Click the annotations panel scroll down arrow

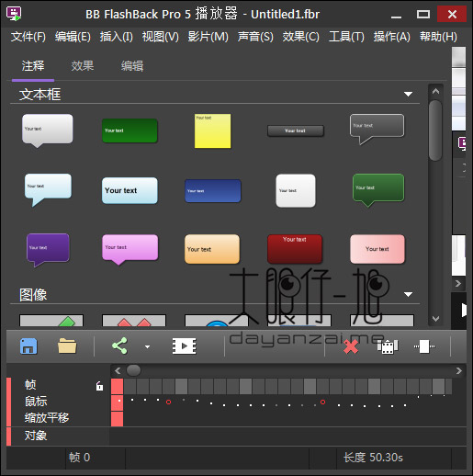pos(435,319)
